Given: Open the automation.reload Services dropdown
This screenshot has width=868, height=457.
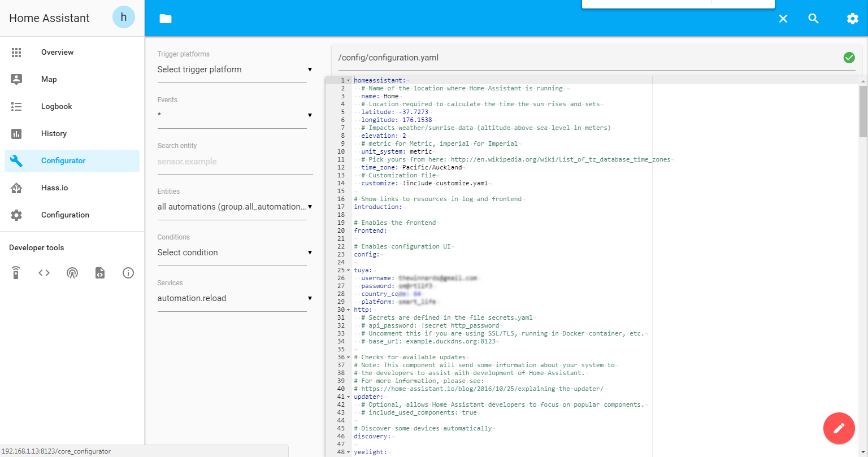Looking at the screenshot, I should point(232,298).
